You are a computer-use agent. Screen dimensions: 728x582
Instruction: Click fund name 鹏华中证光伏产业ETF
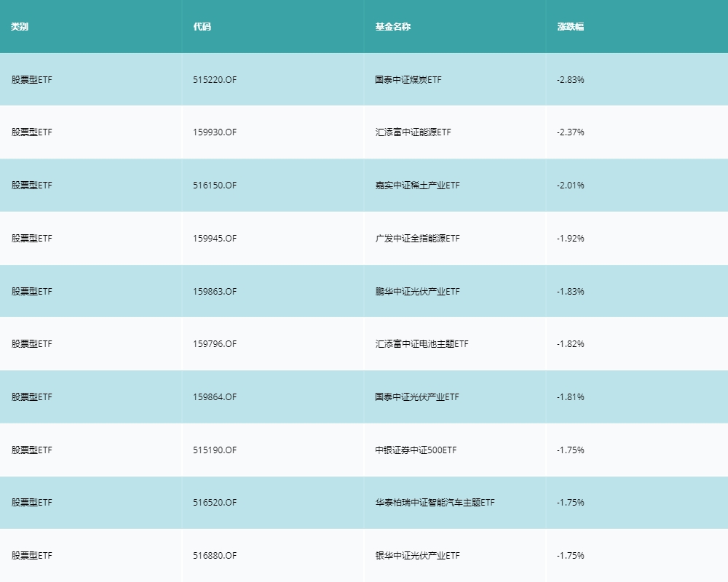pyautogui.click(x=417, y=292)
